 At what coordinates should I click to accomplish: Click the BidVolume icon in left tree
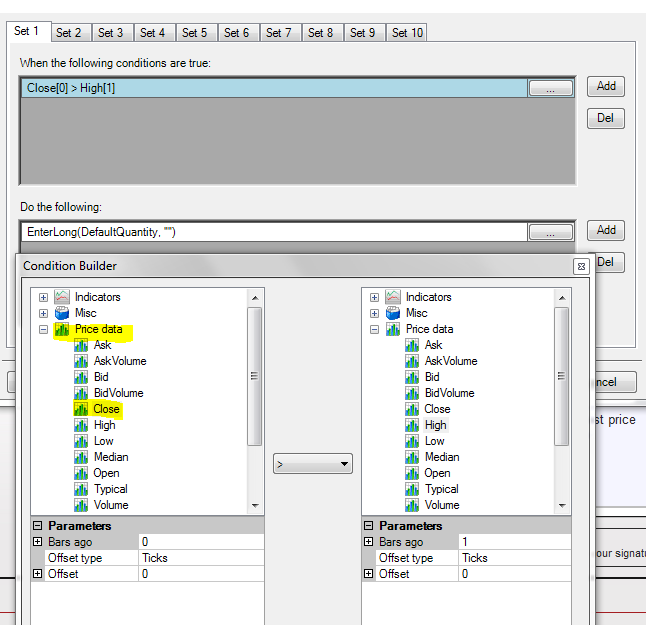click(x=81, y=393)
